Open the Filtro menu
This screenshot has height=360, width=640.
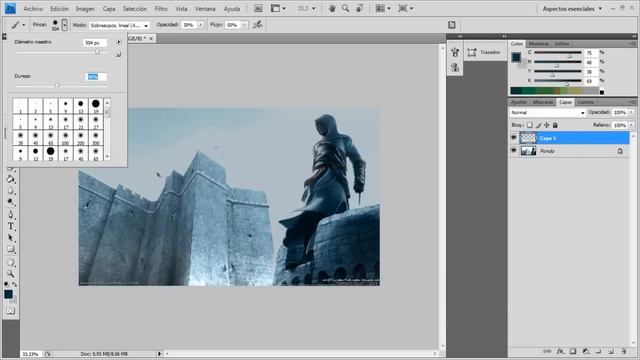(x=161, y=9)
